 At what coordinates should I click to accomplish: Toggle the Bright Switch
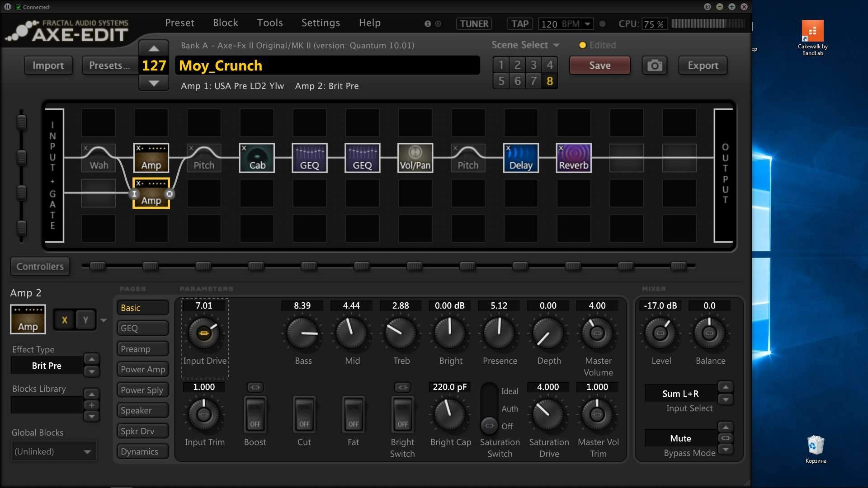pyautogui.click(x=402, y=414)
